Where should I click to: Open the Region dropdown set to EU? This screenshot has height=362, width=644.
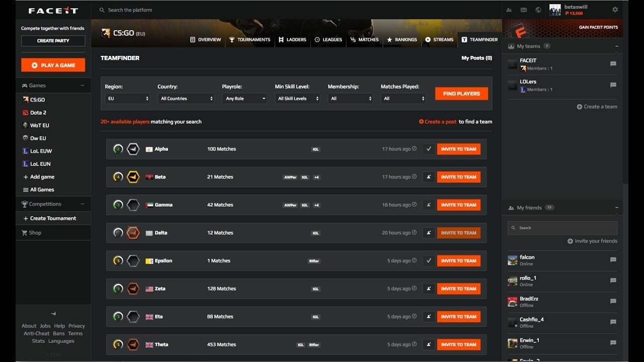coord(127,99)
